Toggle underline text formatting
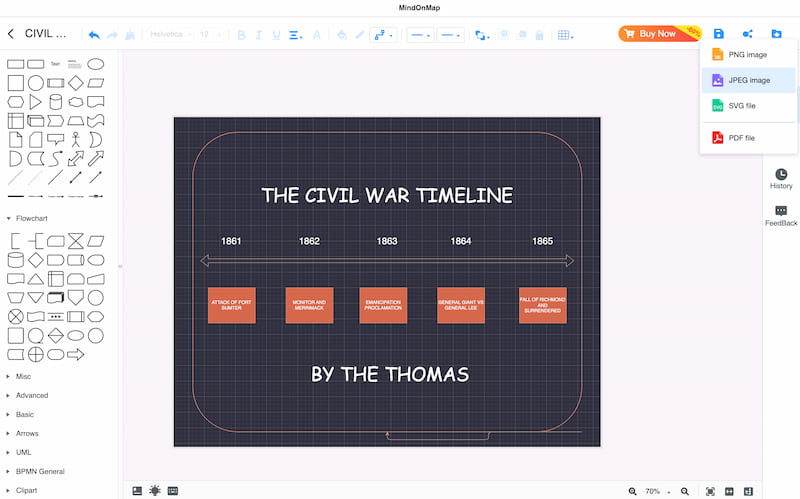 point(276,35)
